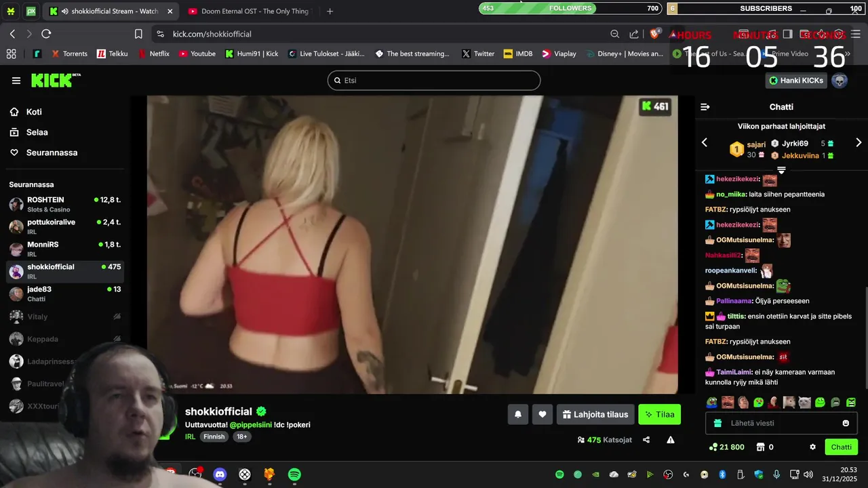Image resolution: width=868 pixels, height=488 pixels.
Task: Open MonniRS channel in followed list
Action: (x=65, y=249)
